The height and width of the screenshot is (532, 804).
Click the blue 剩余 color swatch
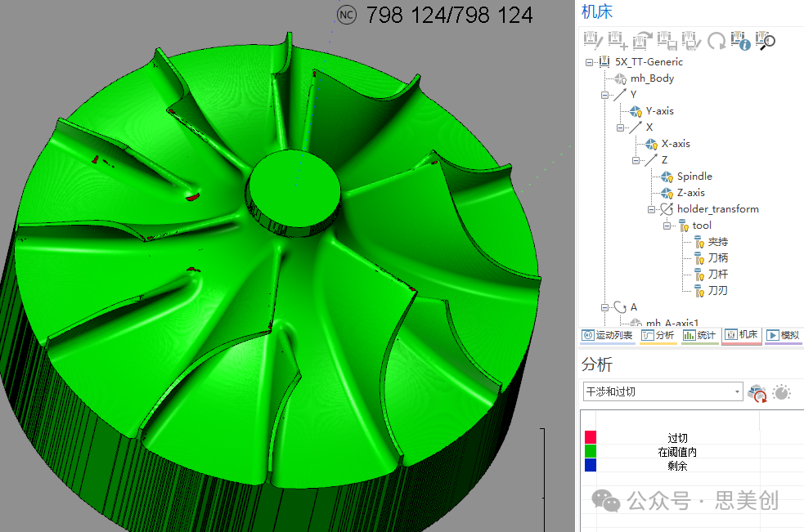pos(591,465)
